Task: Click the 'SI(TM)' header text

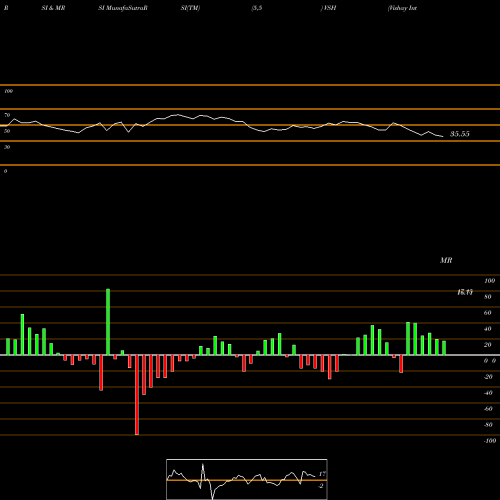Action: click(x=190, y=8)
